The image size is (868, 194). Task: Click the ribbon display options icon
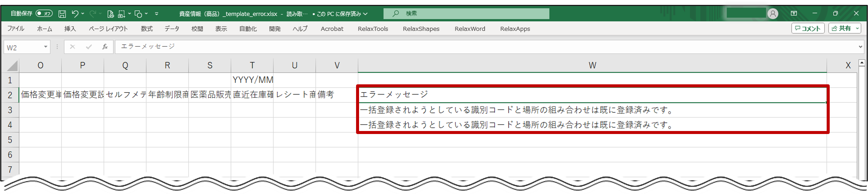coord(794,13)
